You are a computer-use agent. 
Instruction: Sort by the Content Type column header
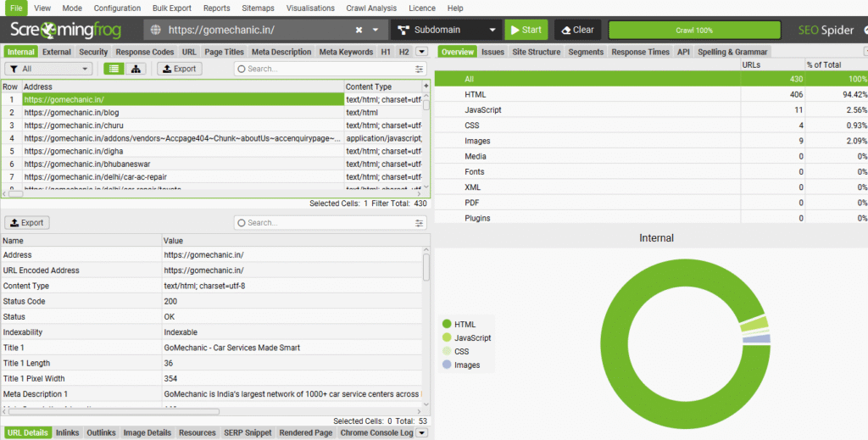(x=382, y=86)
